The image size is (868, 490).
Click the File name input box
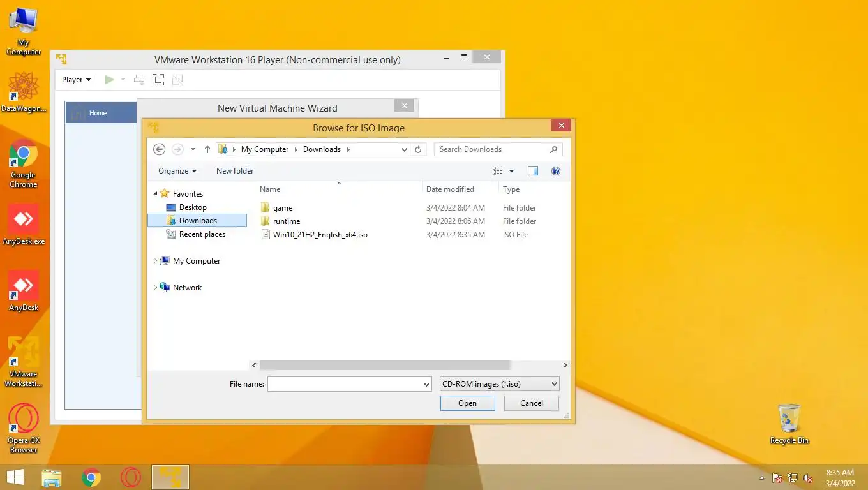(345, 384)
